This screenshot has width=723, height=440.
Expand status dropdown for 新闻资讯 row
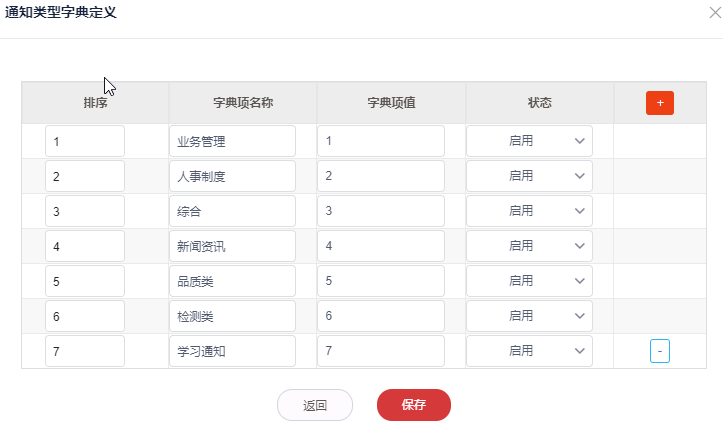(x=530, y=246)
